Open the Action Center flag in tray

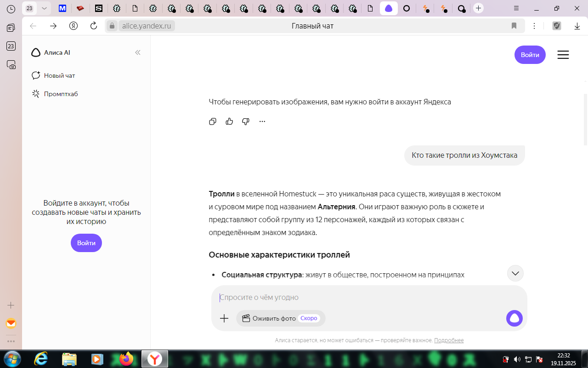tap(540, 359)
